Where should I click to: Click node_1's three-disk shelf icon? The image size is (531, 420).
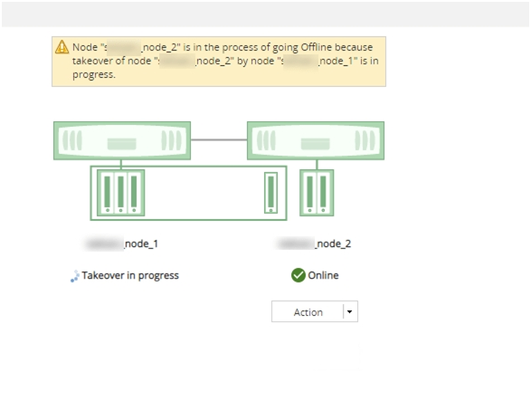pyautogui.click(x=121, y=193)
